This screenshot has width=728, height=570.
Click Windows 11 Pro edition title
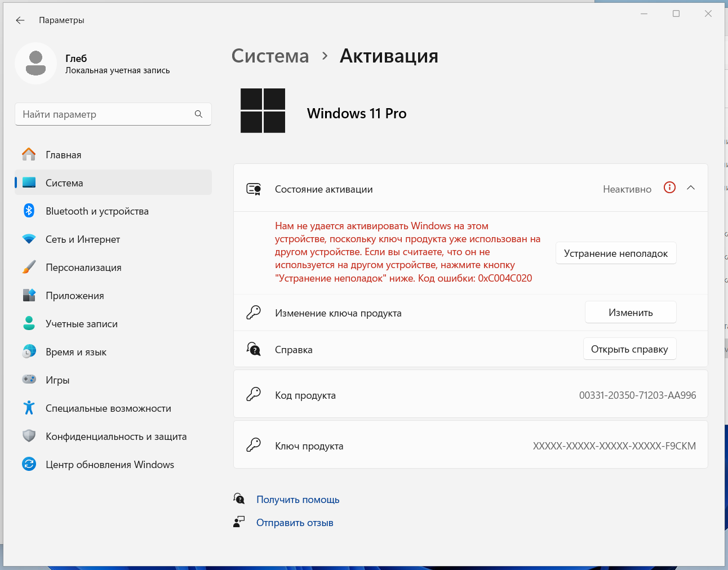click(357, 113)
